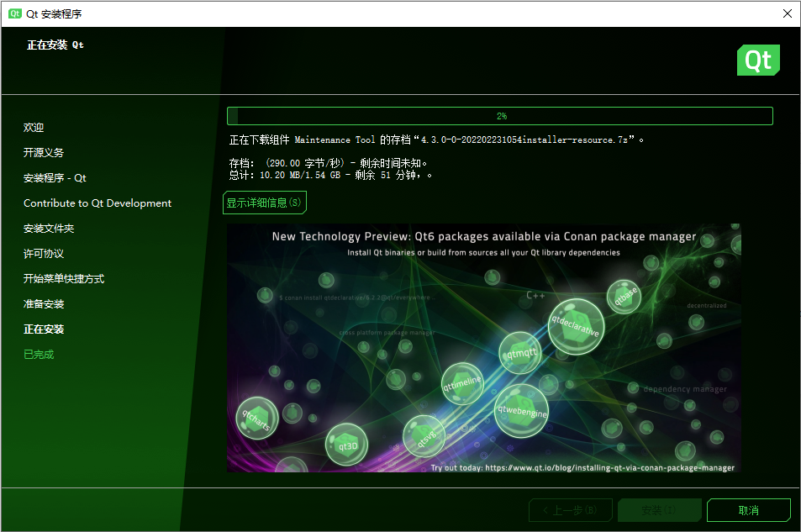Viewport: 801px width, 532px height.
Task: Click the New Technology Preview headline text
Action: (484, 237)
